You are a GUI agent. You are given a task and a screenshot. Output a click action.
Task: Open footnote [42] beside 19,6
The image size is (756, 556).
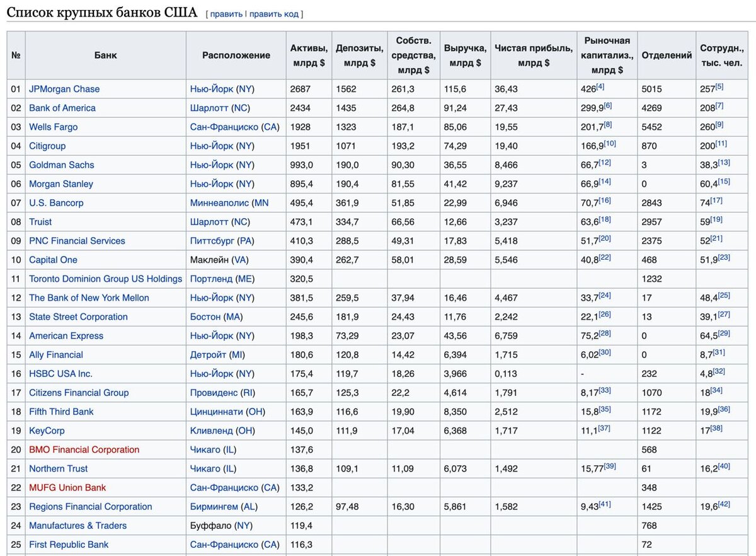pos(724,504)
